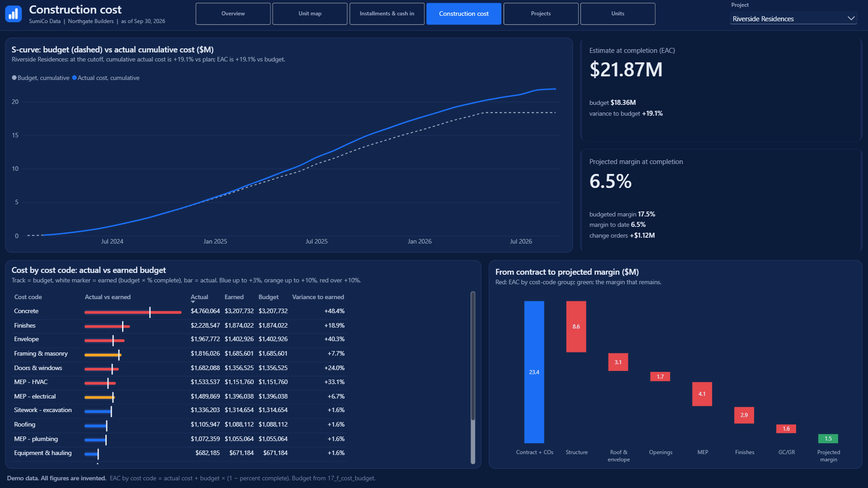The height and width of the screenshot is (488, 868).
Task: Click the Actual cost, cumulative legend dot
Action: 74,78
